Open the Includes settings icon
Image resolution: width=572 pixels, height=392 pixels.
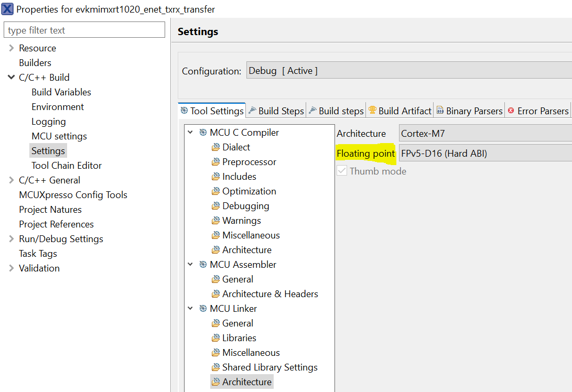pos(216,176)
